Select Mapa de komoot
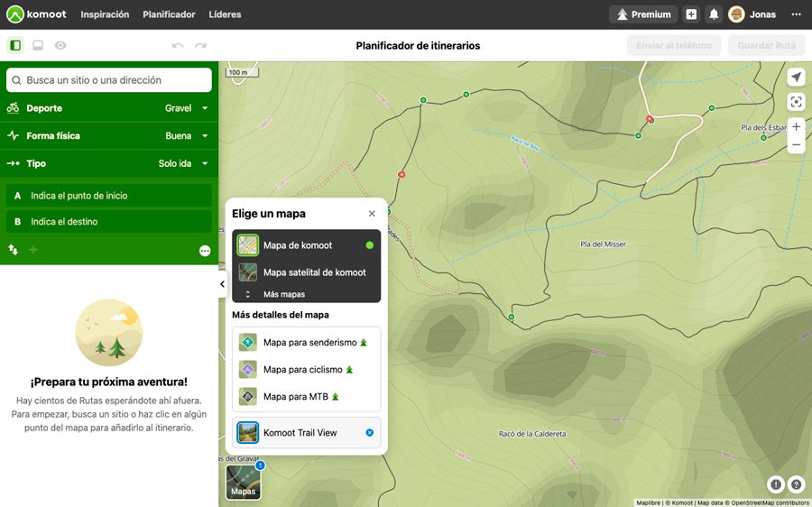The height and width of the screenshot is (507, 812). 306,245
